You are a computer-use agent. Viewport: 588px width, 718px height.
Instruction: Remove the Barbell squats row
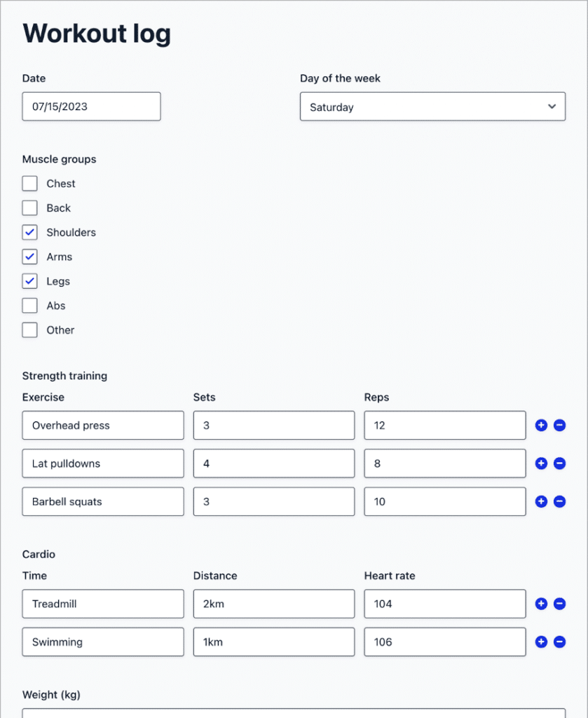click(x=559, y=501)
